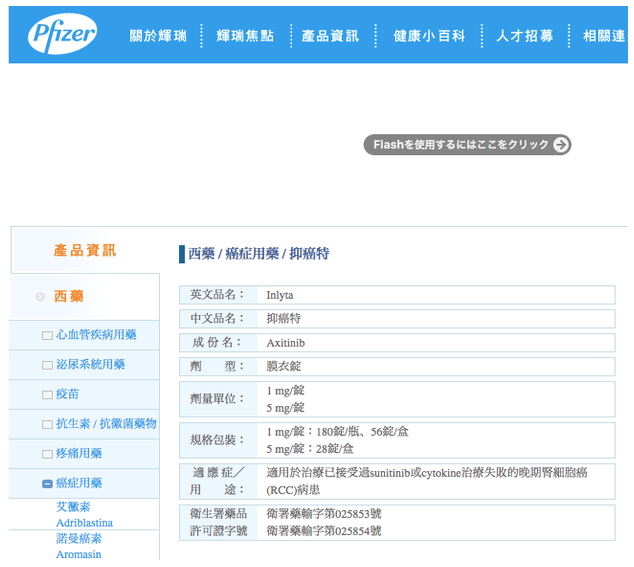Open the 癌症用藥 category link
Screen dimensions: 634x567
pos(79,483)
